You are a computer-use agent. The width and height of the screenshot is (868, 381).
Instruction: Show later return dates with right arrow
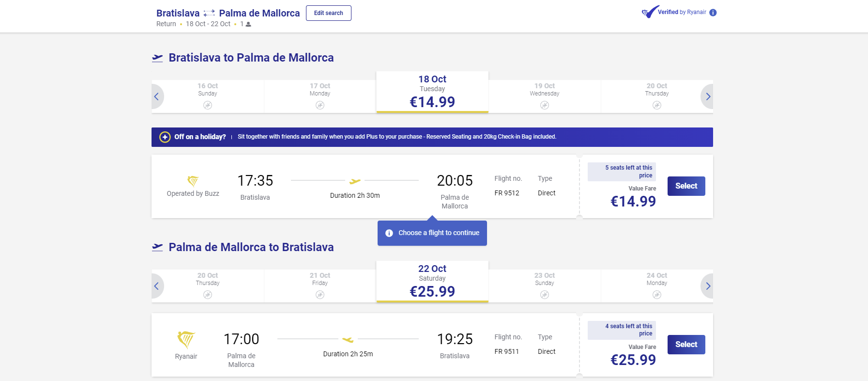pos(708,286)
